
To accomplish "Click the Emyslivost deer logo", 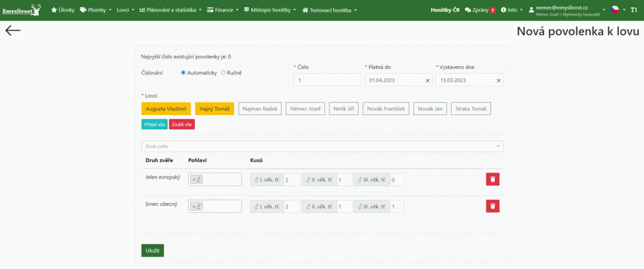I will (x=21, y=10).
